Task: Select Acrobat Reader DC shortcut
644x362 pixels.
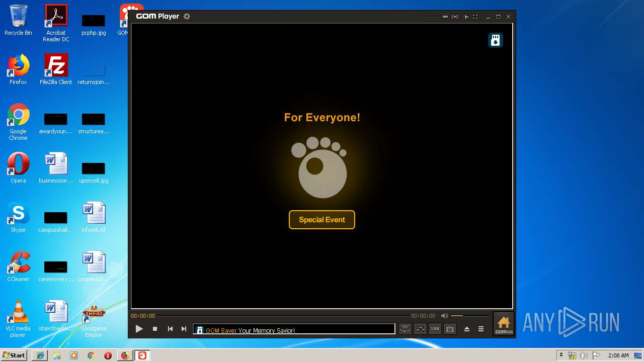Action: [56, 23]
